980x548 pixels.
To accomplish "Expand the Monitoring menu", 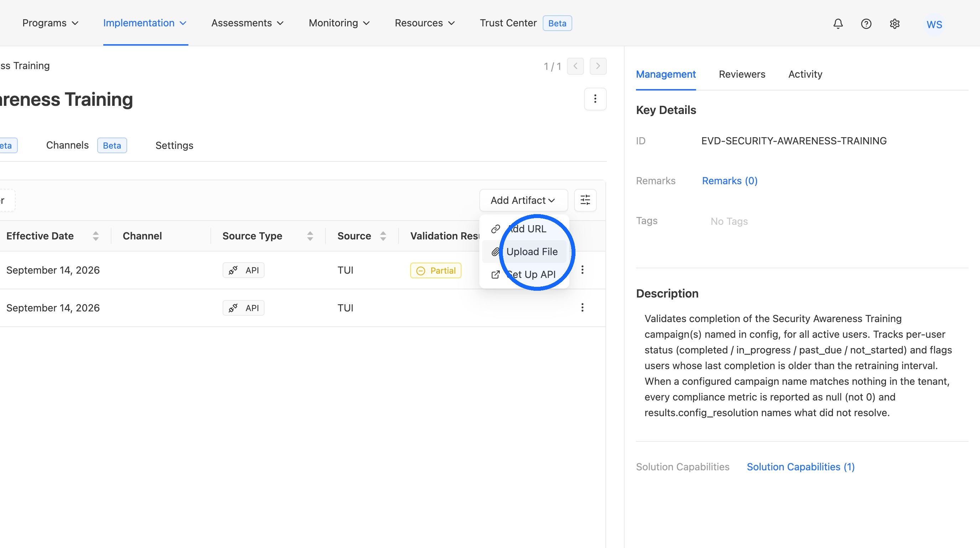I will point(339,23).
